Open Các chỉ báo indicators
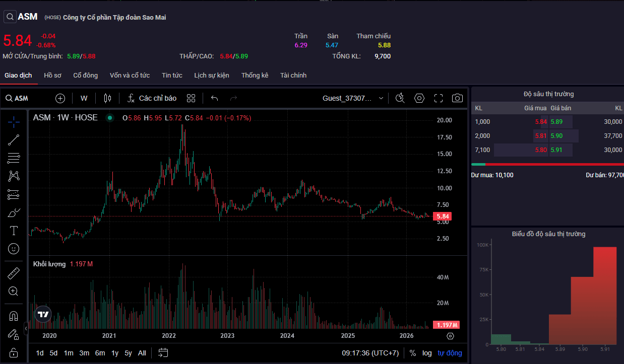The height and width of the screenshot is (364, 624). 152,98
